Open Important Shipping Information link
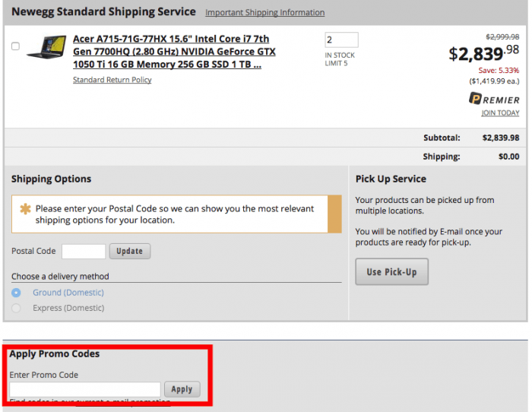Screen dimensions: 532x412 pos(264,13)
